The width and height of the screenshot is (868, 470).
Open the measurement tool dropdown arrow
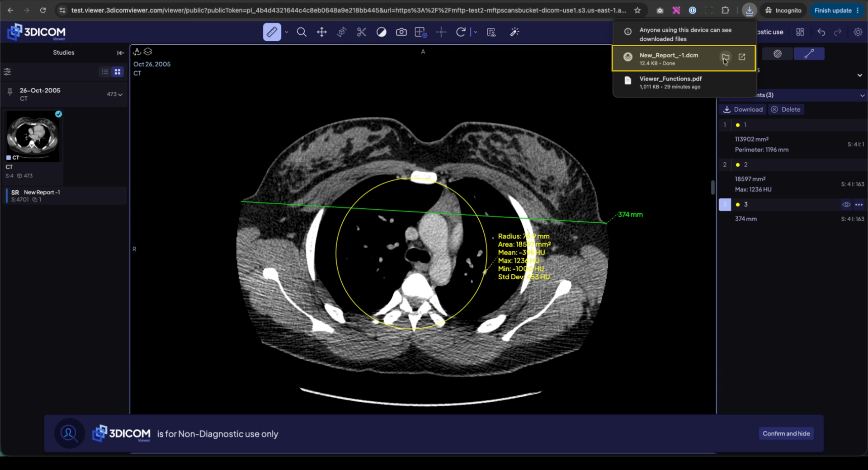click(287, 32)
